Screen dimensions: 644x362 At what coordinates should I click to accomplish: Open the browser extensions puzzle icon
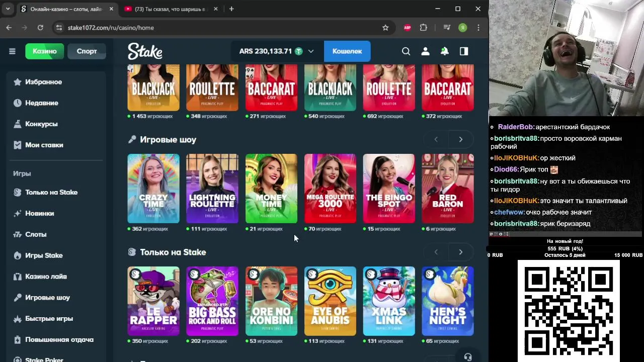click(x=424, y=28)
